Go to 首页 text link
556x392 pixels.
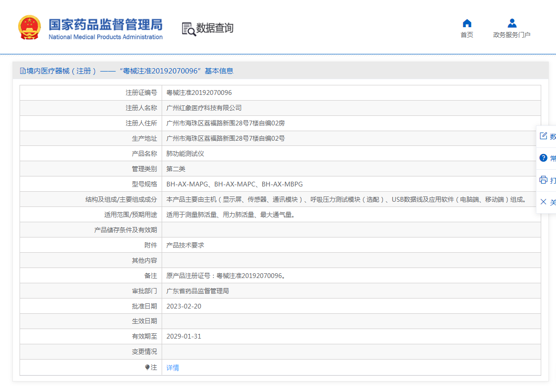coord(467,35)
